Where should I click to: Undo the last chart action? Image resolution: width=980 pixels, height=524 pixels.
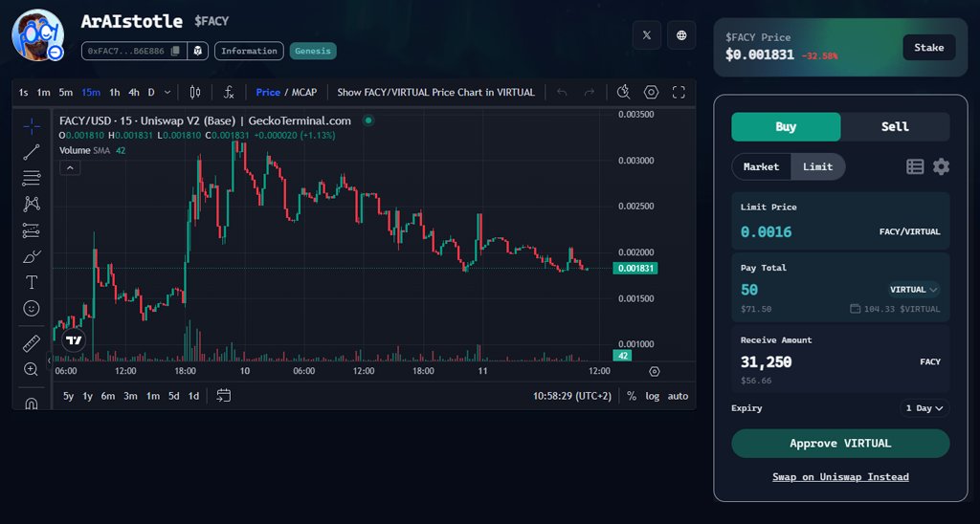pyautogui.click(x=562, y=93)
